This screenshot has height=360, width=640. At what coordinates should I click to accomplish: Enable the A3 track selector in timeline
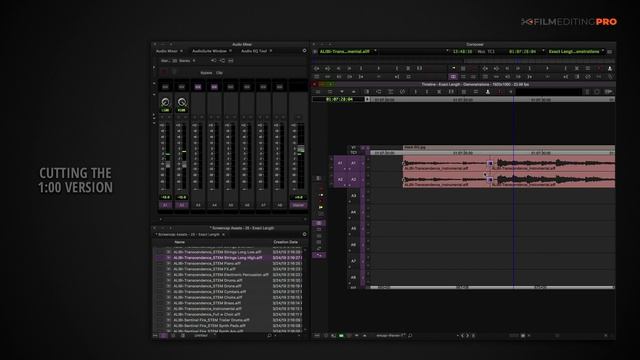[x=353, y=196]
